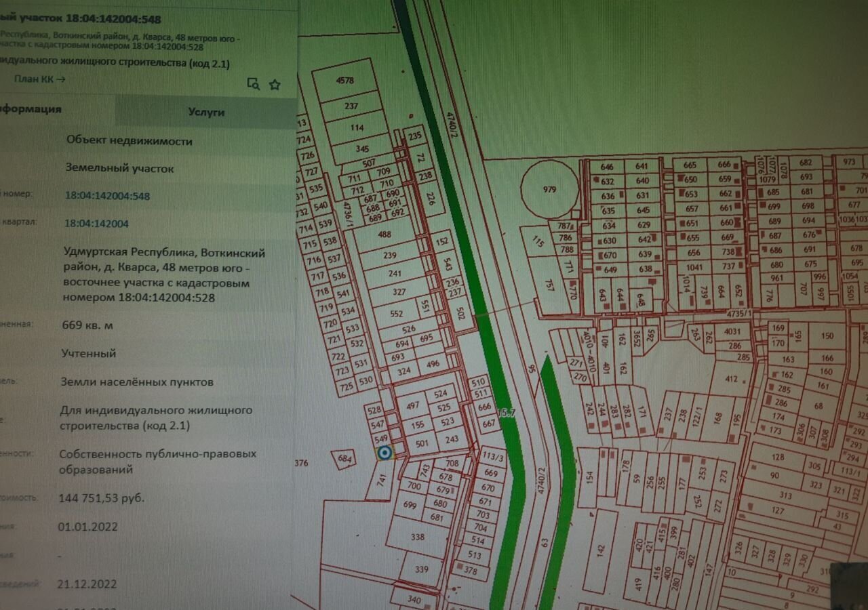Image resolution: width=868 pixels, height=610 pixels.
Task: Click the 669 кв. м area value
Action: [87, 325]
